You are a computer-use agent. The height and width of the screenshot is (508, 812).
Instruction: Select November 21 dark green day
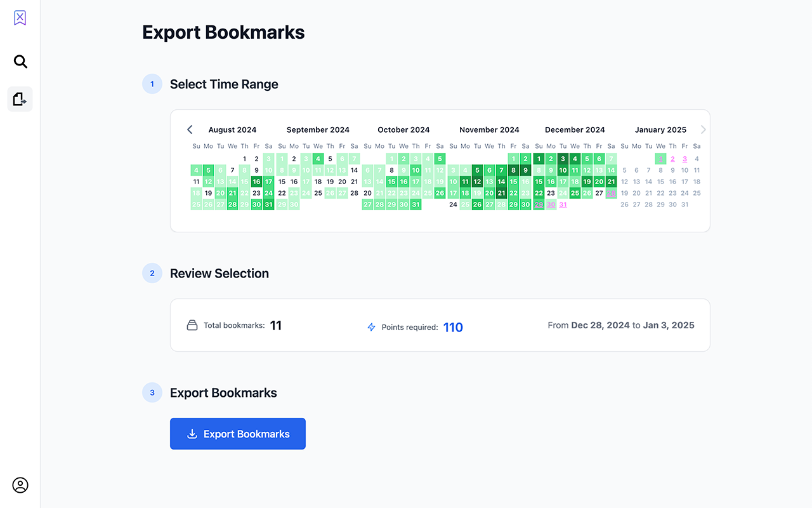click(x=501, y=193)
